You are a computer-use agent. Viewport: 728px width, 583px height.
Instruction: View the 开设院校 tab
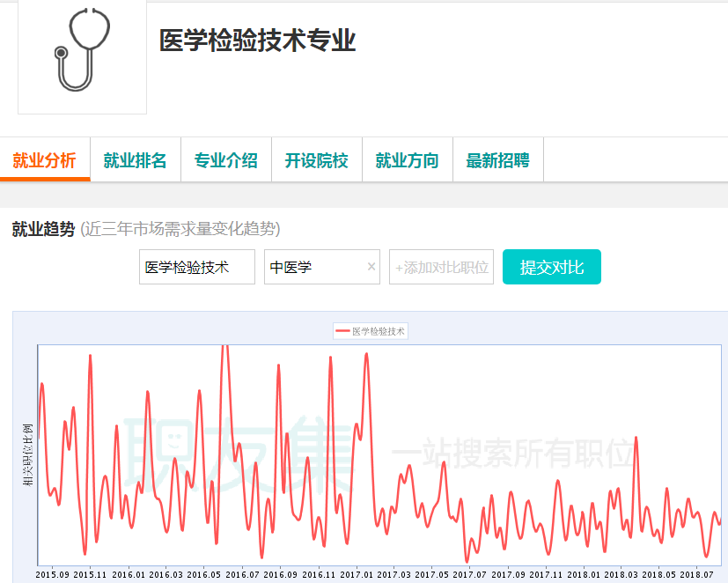316,159
